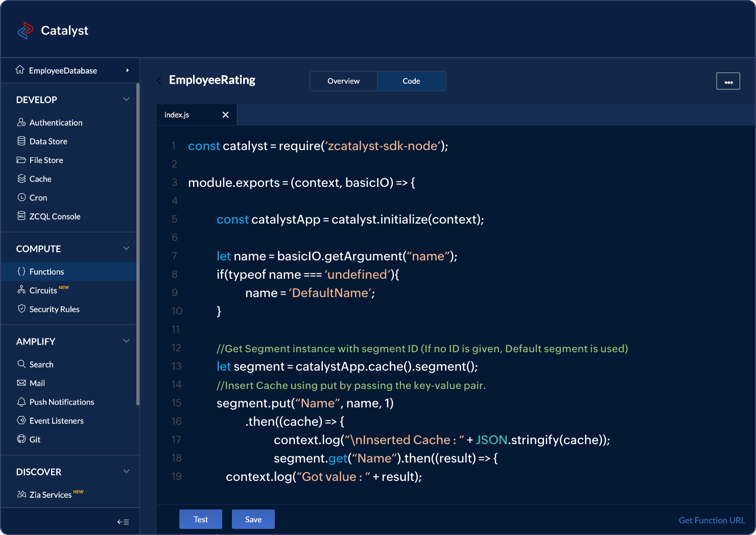
Task: Click the segment.put line of code
Action: coord(305,403)
